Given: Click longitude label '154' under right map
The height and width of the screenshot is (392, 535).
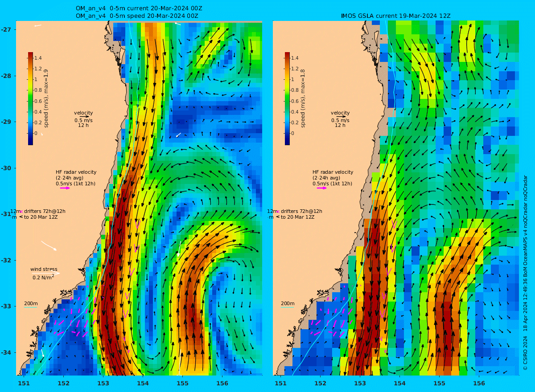Looking at the screenshot, I should pyautogui.click(x=399, y=383).
